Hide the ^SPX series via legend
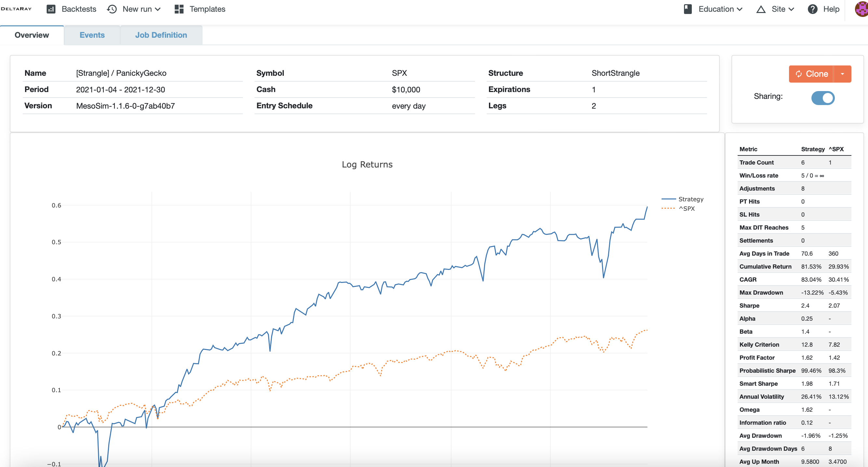The height and width of the screenshot is (467, 868). (686, 208)
